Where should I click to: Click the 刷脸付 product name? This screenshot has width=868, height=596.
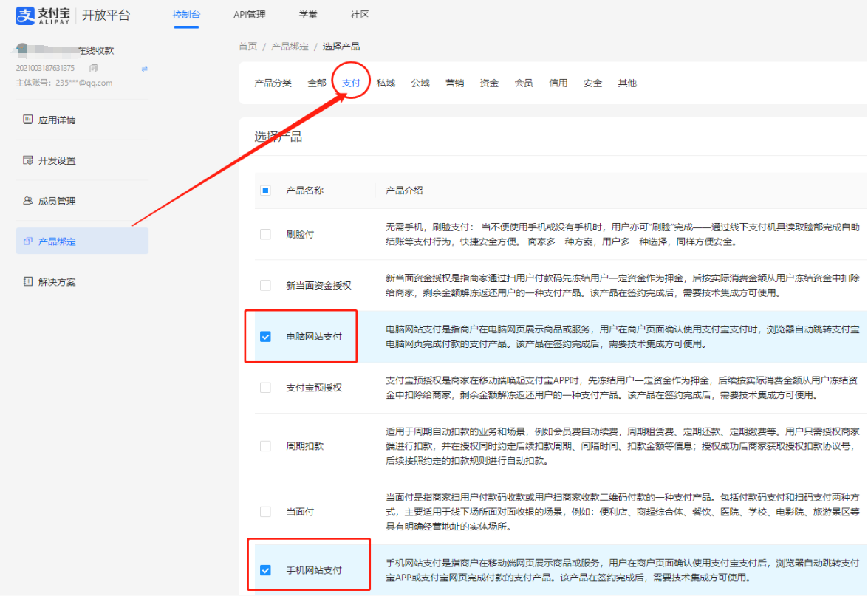tap(300, 234)
